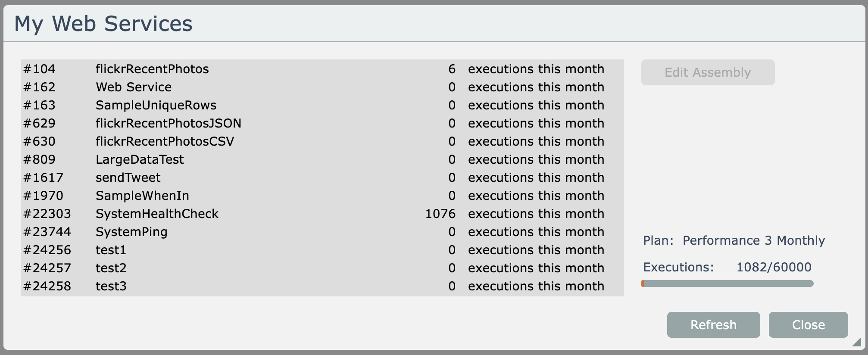
Task: Select the test3 service row
Action: point(111,286)
